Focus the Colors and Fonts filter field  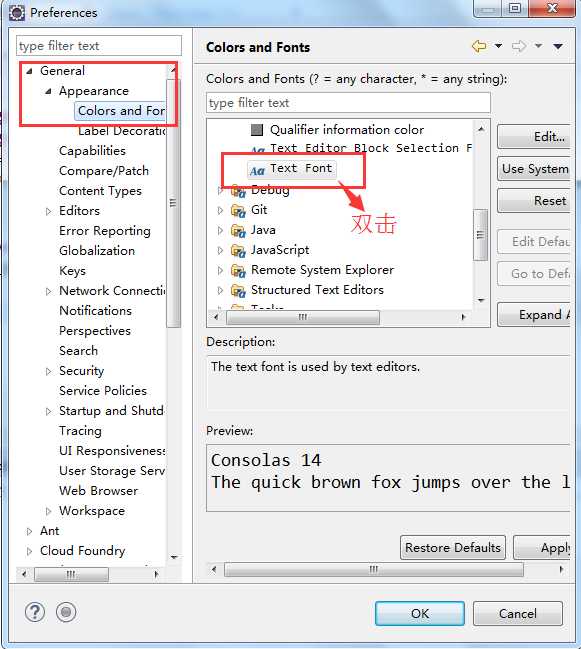(348, 103)
